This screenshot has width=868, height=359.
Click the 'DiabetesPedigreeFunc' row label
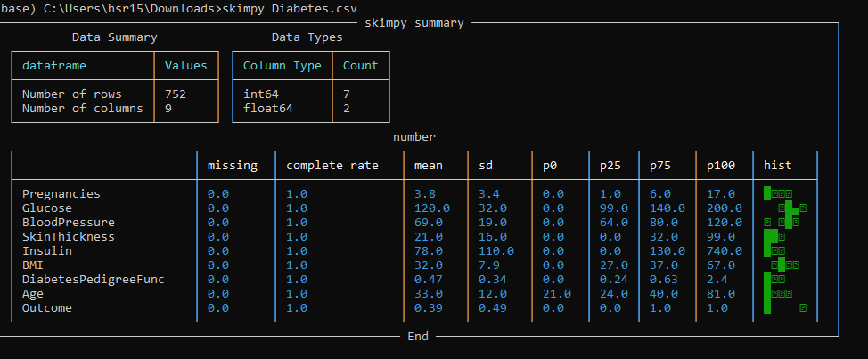pos(93,280)
